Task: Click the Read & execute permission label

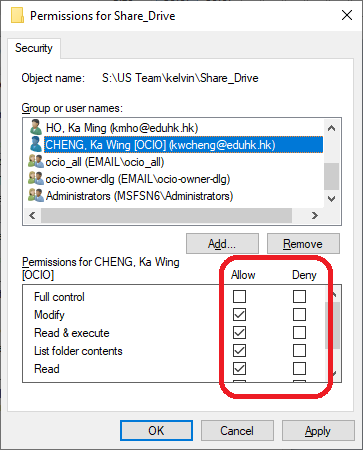Action: pyautogui.click(x=72, y=333)
